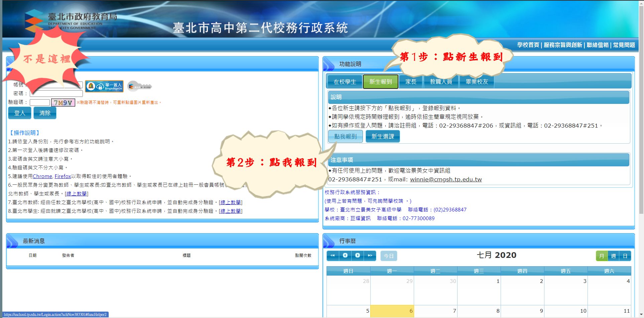644x318 pixels.
Task: Click the password (密碼) input field
Action: tap(56, 94)
